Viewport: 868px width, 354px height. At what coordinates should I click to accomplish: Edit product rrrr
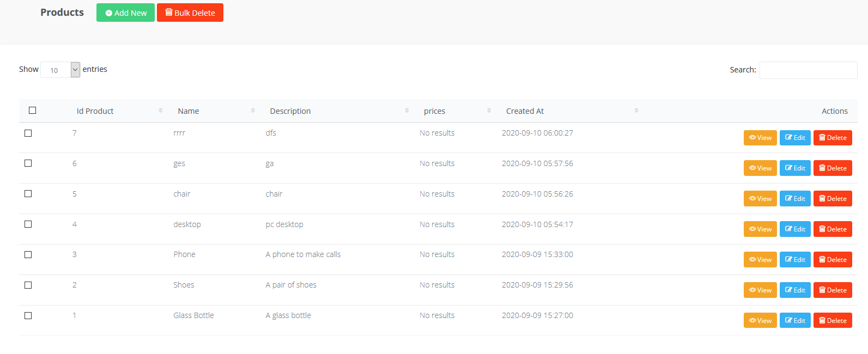pos(795,138)
